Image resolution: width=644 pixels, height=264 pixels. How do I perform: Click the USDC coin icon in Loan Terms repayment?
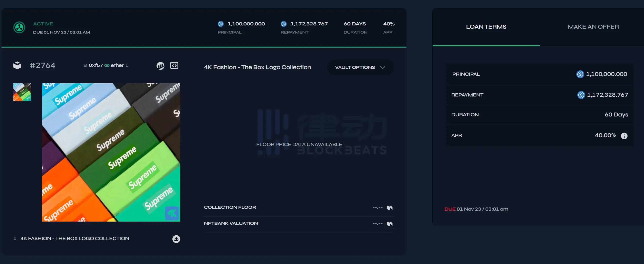click(x=581, y=95)
